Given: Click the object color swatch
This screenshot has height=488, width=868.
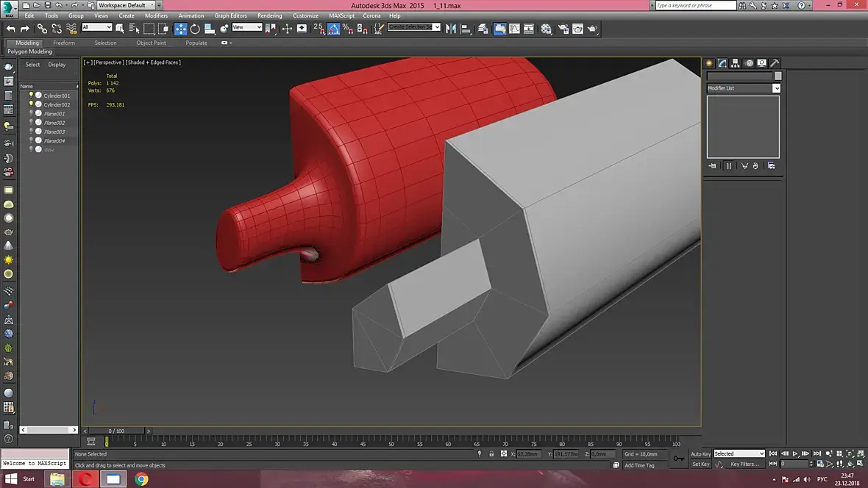Looking at the screenshot, I should coord(778,76).
